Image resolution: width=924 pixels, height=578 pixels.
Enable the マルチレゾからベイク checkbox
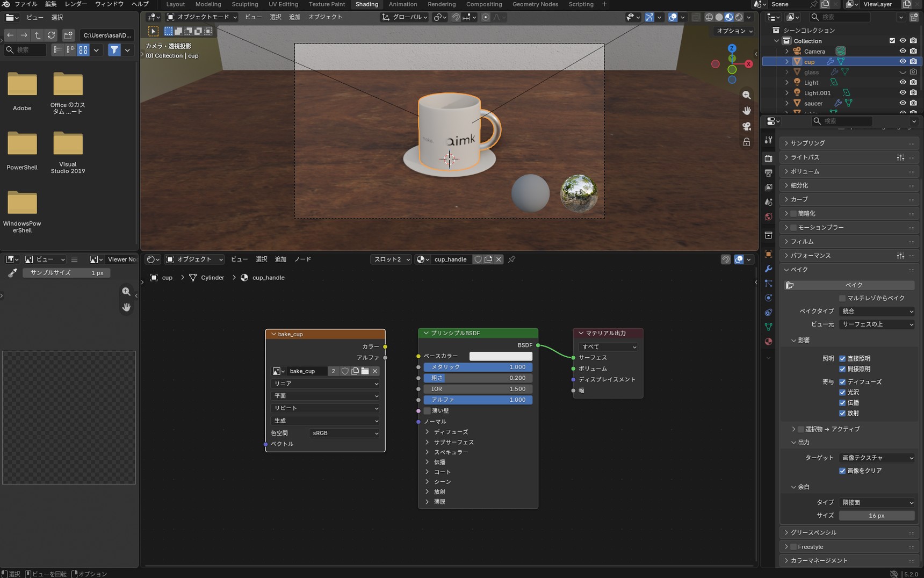click(842, 298)
